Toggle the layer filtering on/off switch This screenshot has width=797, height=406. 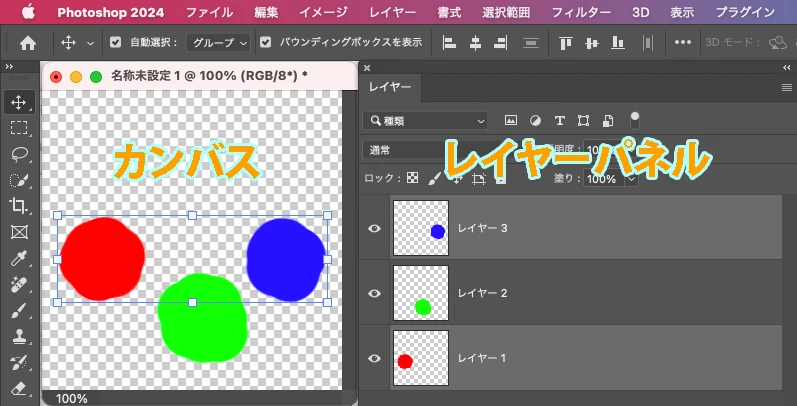(x=635, y=120)
